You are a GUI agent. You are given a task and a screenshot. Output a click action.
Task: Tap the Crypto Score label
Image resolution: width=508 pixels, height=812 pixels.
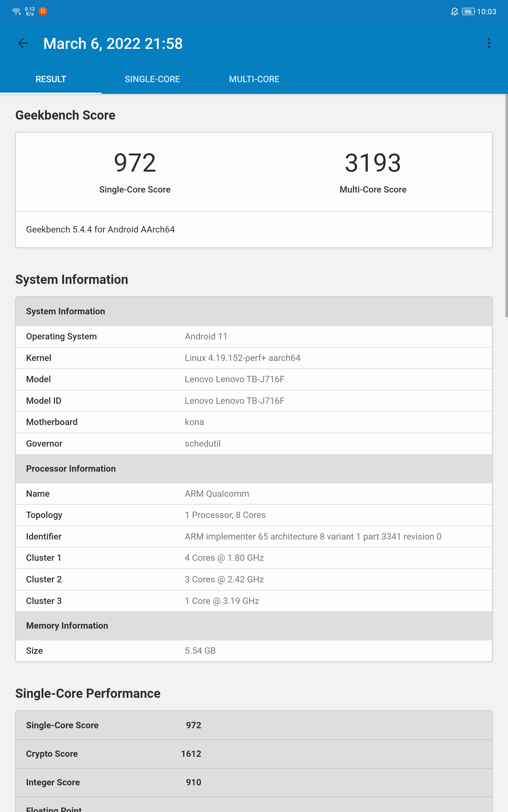pyautogui.click(x=52, y=754)
